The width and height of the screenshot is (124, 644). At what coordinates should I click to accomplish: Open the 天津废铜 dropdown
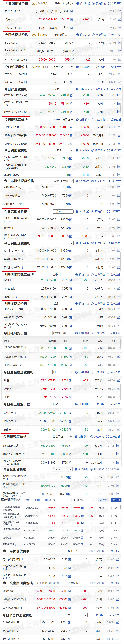point(77,583)
